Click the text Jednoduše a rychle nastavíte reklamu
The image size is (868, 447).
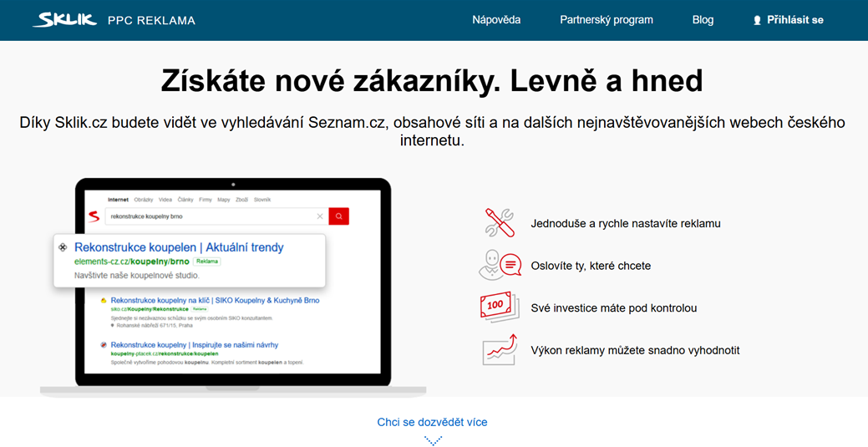pos(626,224)
